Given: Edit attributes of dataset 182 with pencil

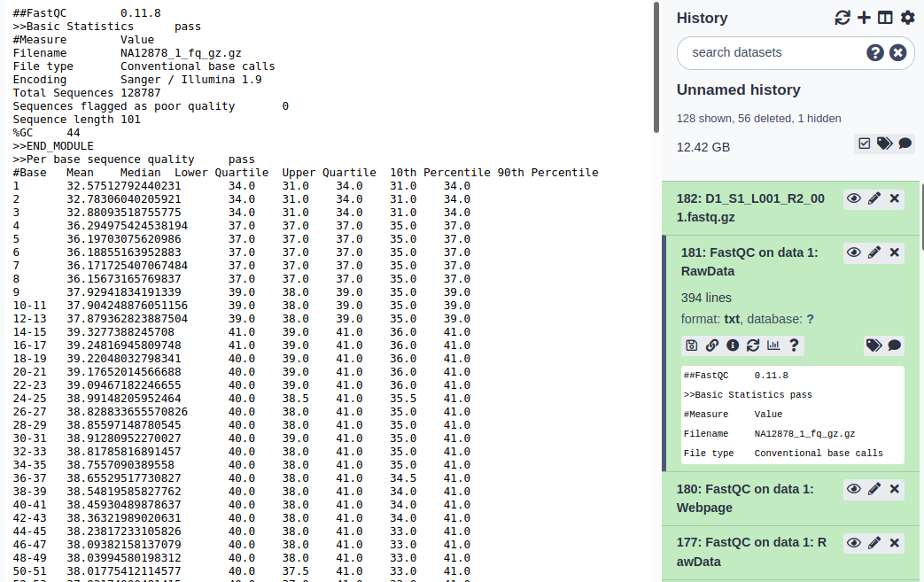Looking at the screenshot, I should pos(874,198).
